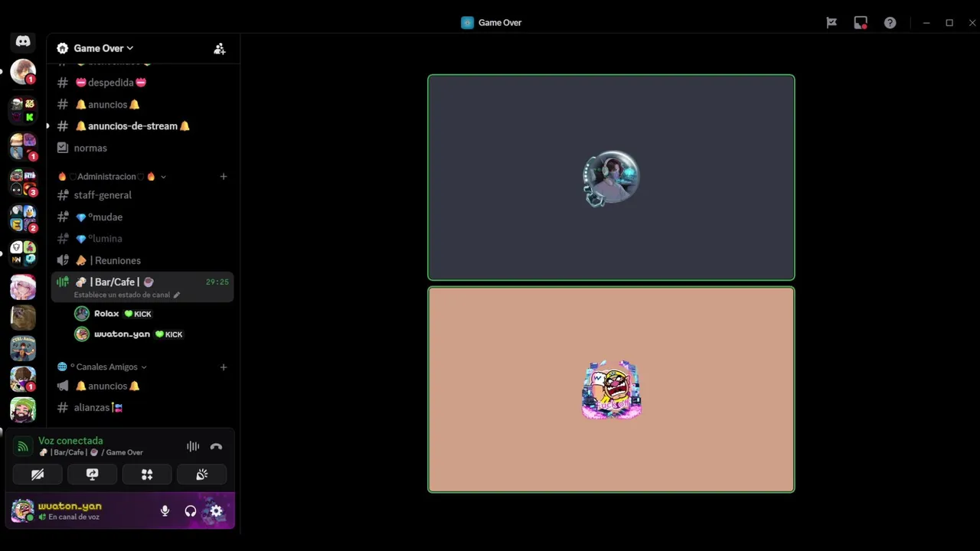
Task: Click the 'Voz conectada' status text
Action: click(70, 441)
